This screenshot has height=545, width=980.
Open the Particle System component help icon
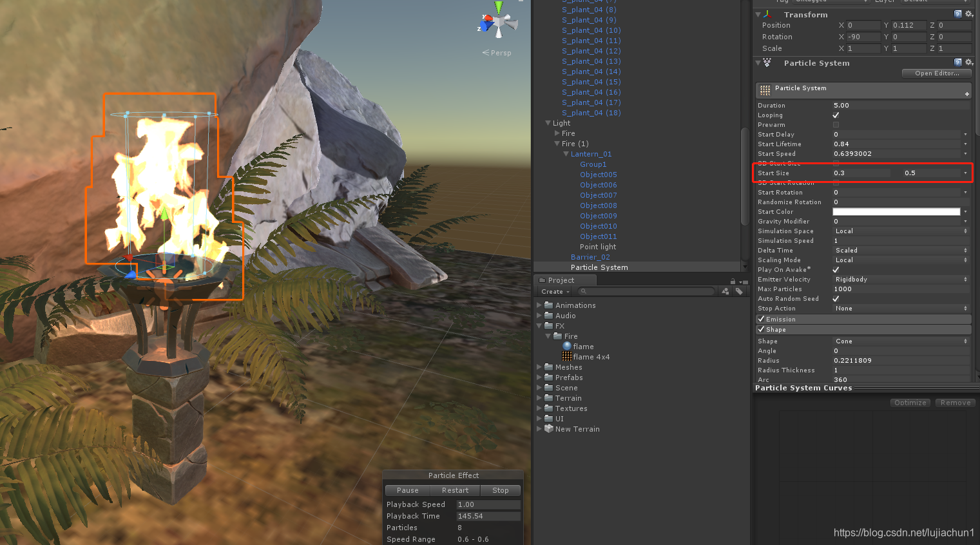[958, 62]
